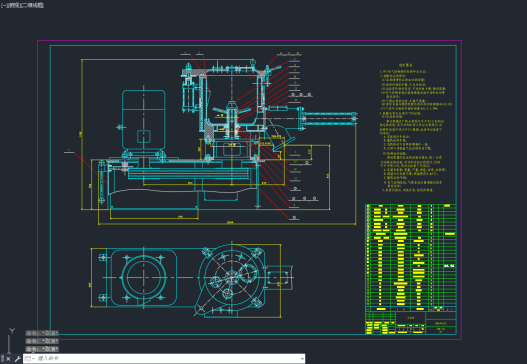Close the command line window
The image size is (527, 364).
pyautogui.click(x=8, y=359)
